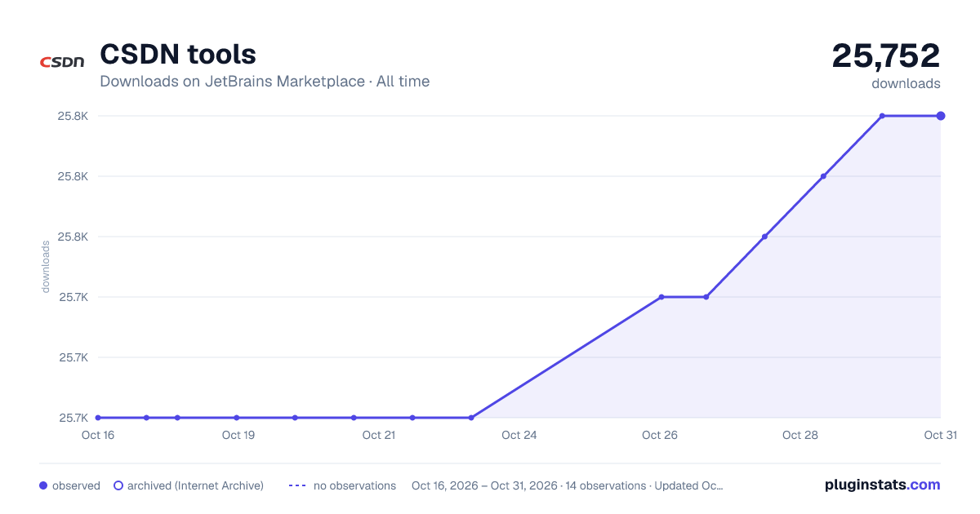Click the data point where the line first peaks
Viewport: 980px width, 514px height.
(x=882, y=116)
